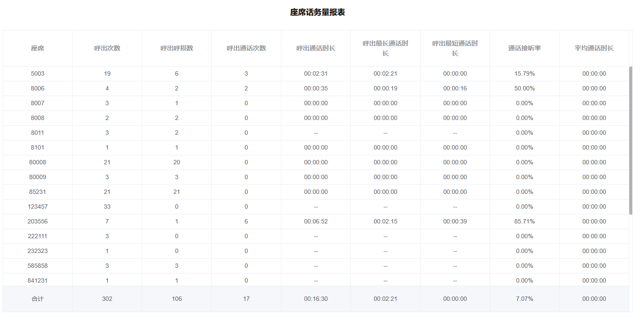Screen dimensions: 644x323
Task: Click the 呼出呼损数 column header
Action: coord(177,48)
